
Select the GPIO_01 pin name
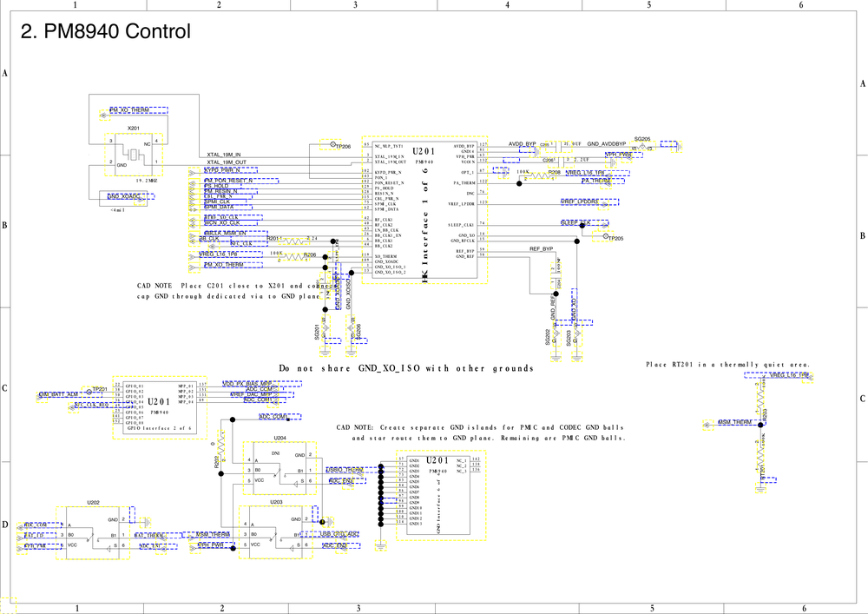135,386
